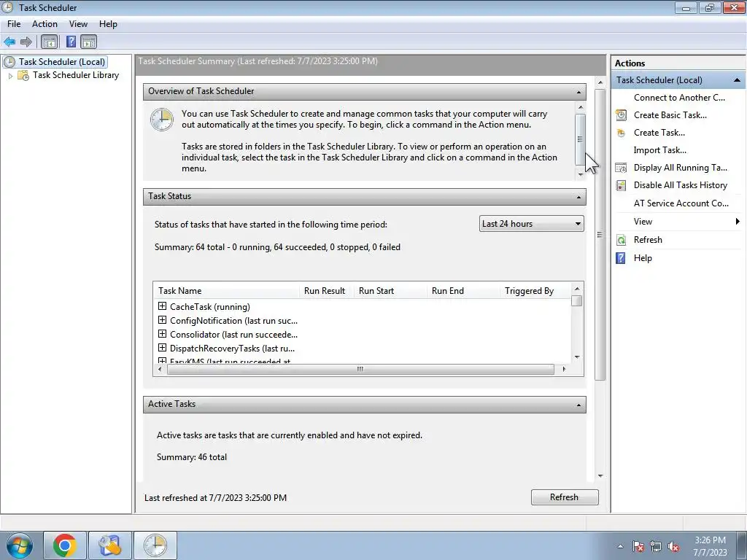Image resolution: width=747 pixels, height=560 pixels.
Task: Expand the DispatchRecoveryTasks task row
Action: 162,348
